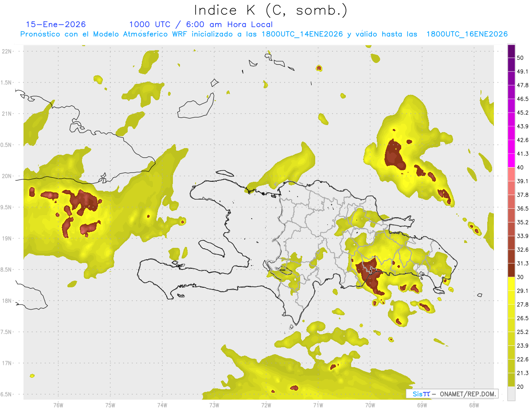This screenshot has width=532, height=411.
Task: Click the '68W' longitude axis label
Action: 474,405
